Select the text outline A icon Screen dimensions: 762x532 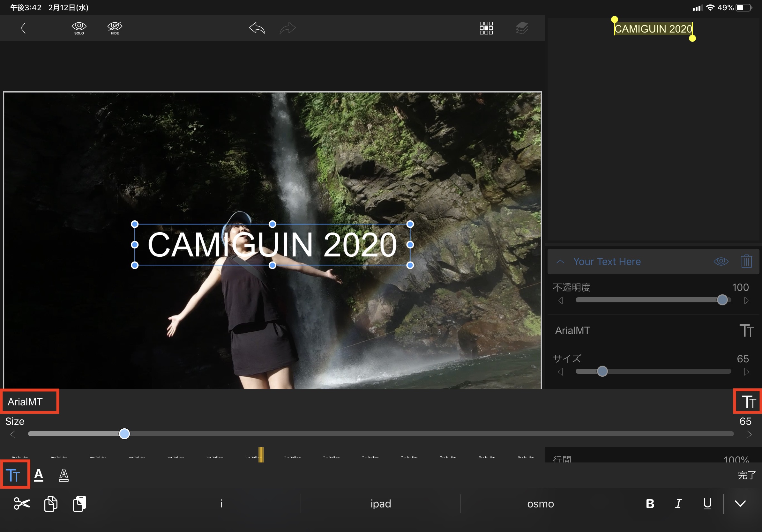point(64,475)
